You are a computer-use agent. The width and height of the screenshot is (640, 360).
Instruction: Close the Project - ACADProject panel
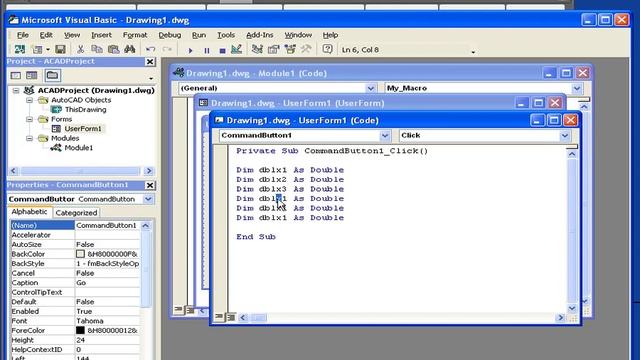click(150, 62)
